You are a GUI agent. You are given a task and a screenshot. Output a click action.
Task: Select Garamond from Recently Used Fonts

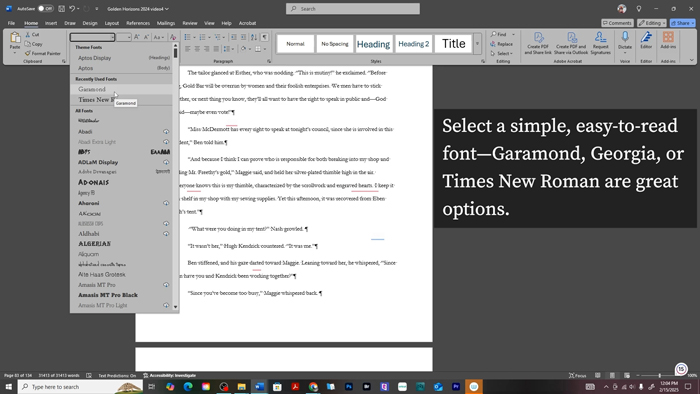click(x=121, y=89)
